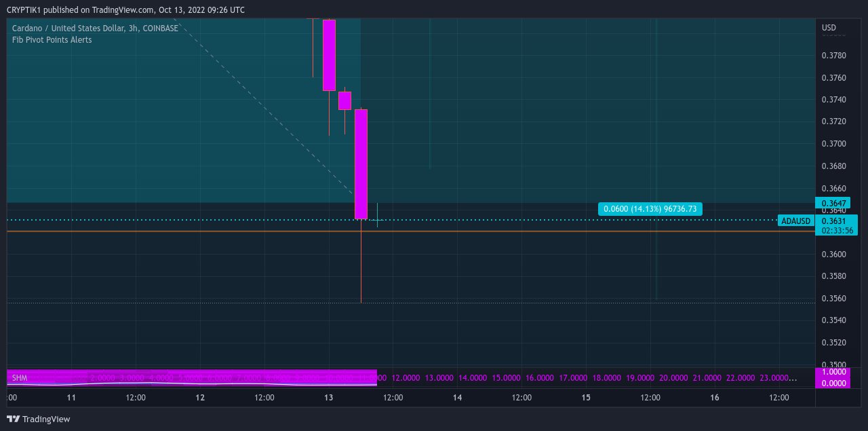The image size is (868, 431).
Task: Click the 02:33:56 countdown timer
Action: click(837, 230)
